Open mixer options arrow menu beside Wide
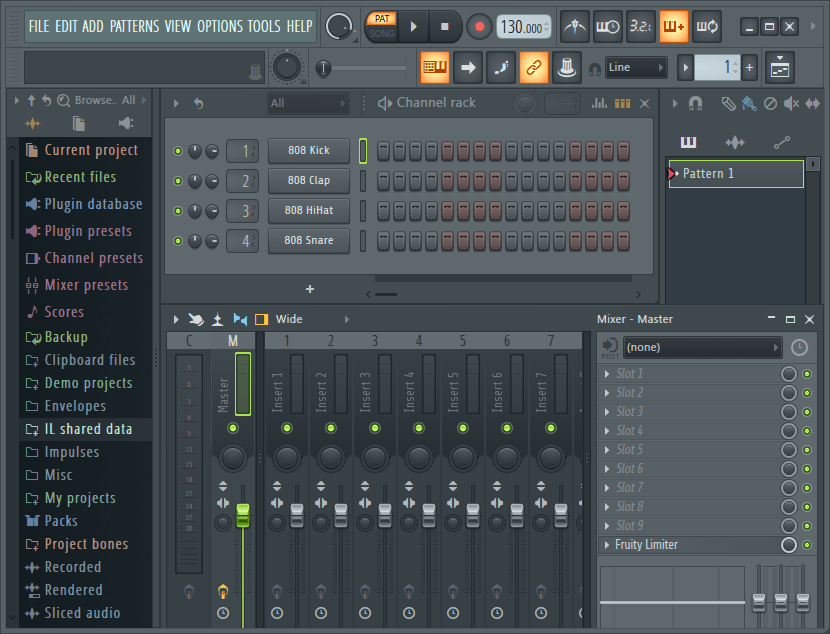The width and height of the screenshot is (830, 634). click(x=176, y=319)
